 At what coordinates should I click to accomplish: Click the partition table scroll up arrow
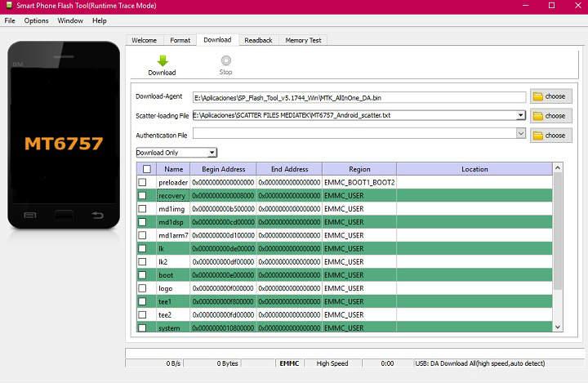[x=558, y=167]
